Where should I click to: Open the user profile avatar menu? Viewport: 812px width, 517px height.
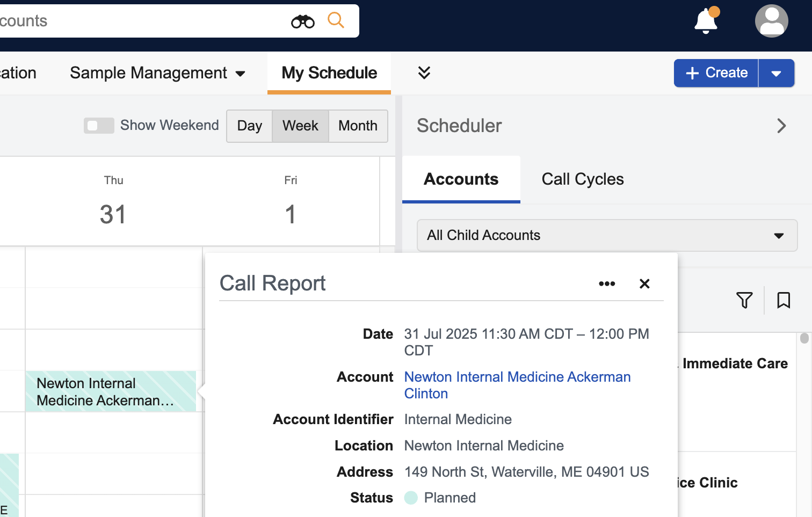[771, 21]
